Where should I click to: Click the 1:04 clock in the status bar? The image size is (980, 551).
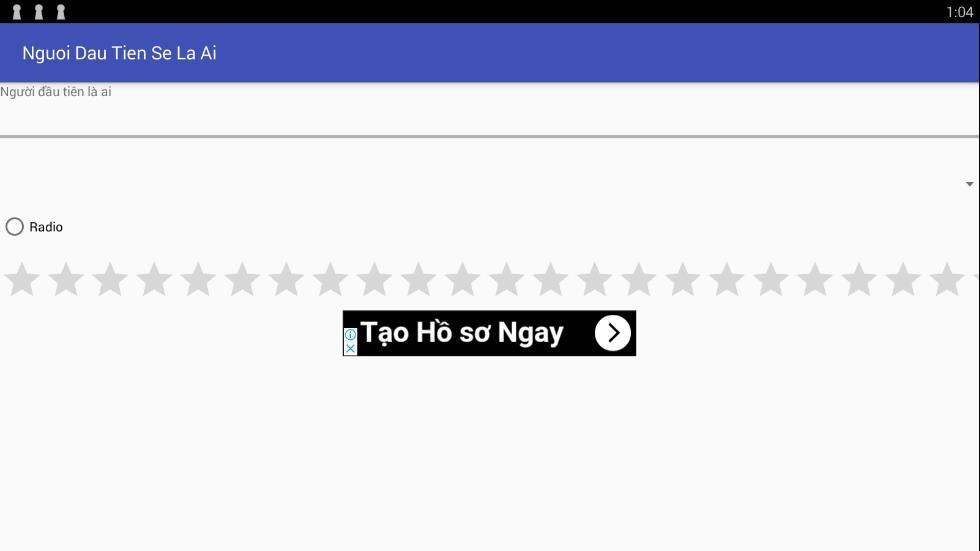pos(959,12)
